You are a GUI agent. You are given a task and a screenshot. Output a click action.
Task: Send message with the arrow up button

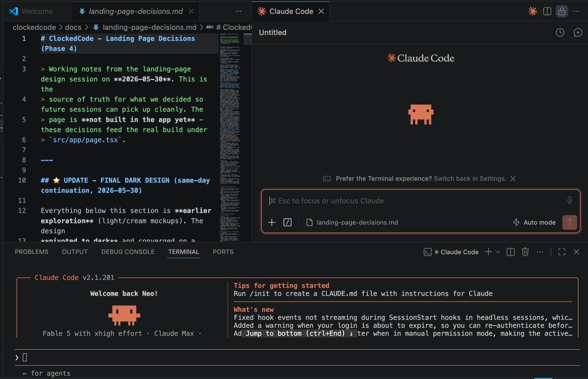[x=569, y=222]
